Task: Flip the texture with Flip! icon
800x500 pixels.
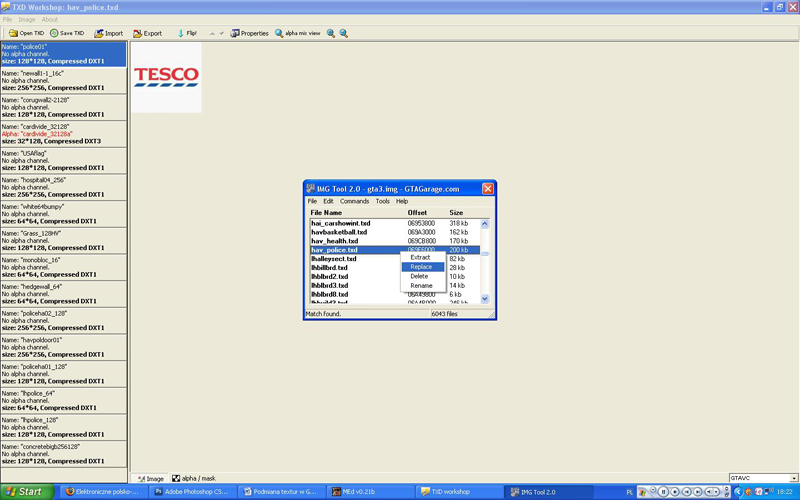Action: pos(180,33)
